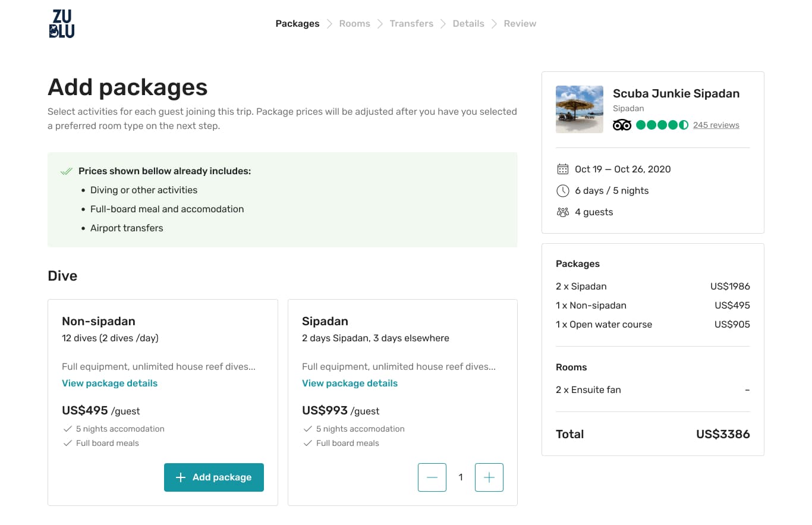Click the TripAdvisor owl icon
The width and height of the screenshot is (812, 525).
(622, 125)
